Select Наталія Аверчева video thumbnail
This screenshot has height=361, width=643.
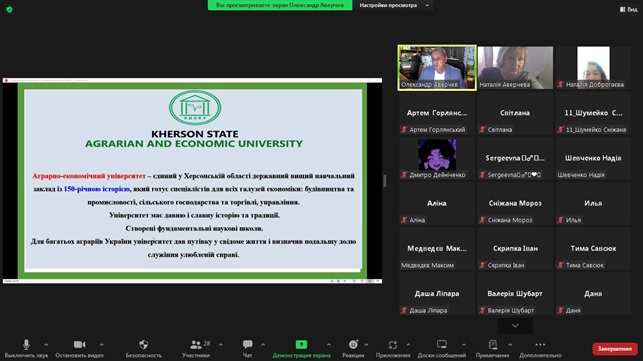tap(515, 68)
